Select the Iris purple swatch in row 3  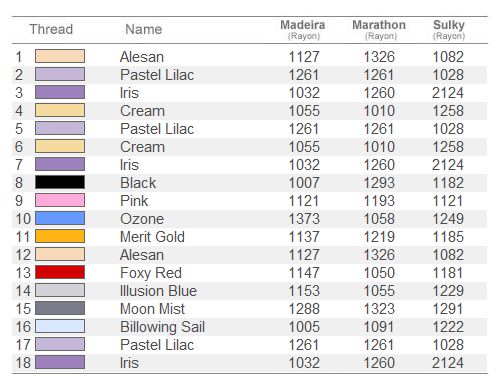(x=60, y=92)
